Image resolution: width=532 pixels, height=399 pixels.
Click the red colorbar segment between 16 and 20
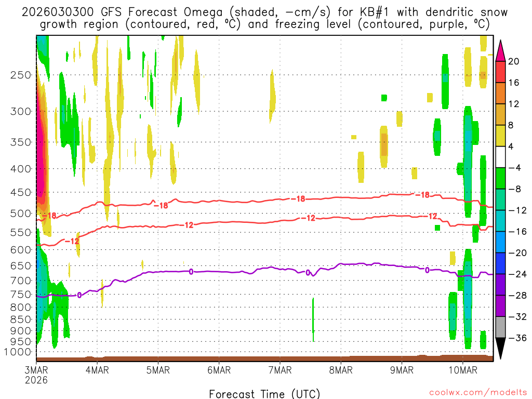(500, 72)
